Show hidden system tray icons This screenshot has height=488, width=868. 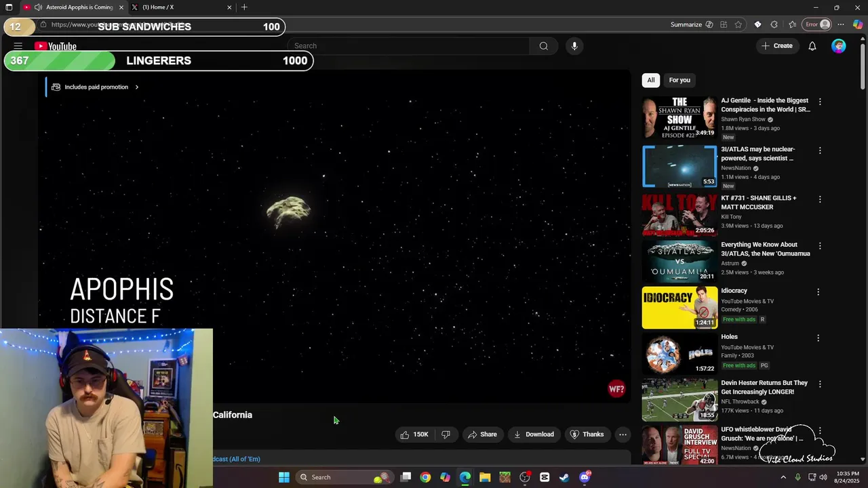click(783, 477)
